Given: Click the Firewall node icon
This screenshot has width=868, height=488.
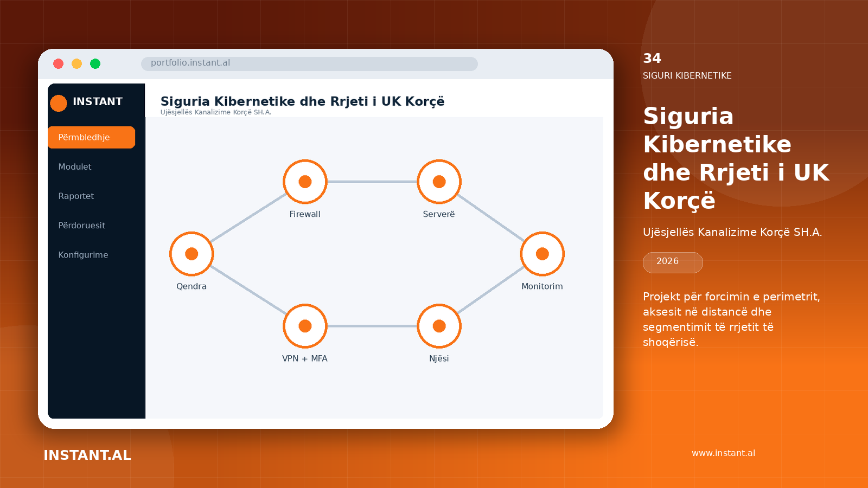Looking at the screenshot, I should point(305,182).
